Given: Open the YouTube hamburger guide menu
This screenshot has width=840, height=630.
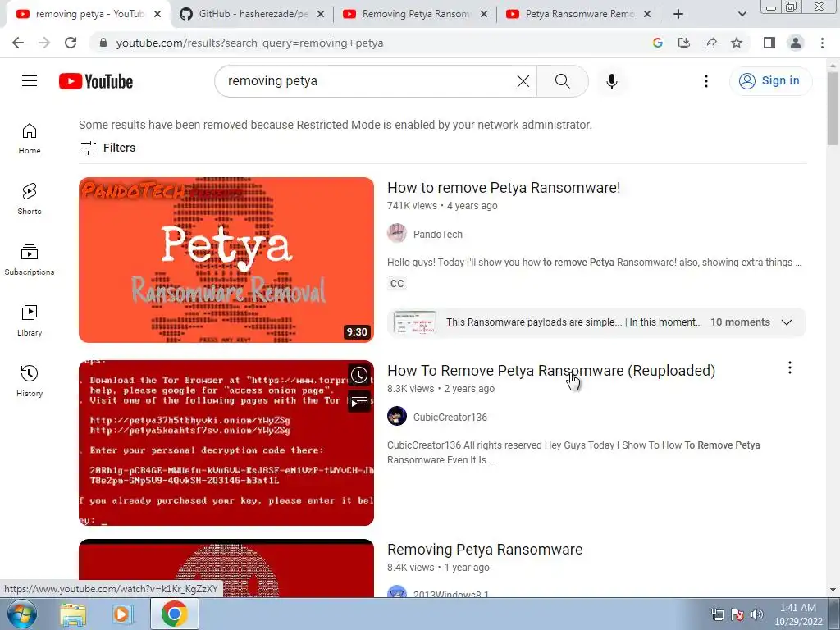Looking at the screenshot, I should click(30, 81).
